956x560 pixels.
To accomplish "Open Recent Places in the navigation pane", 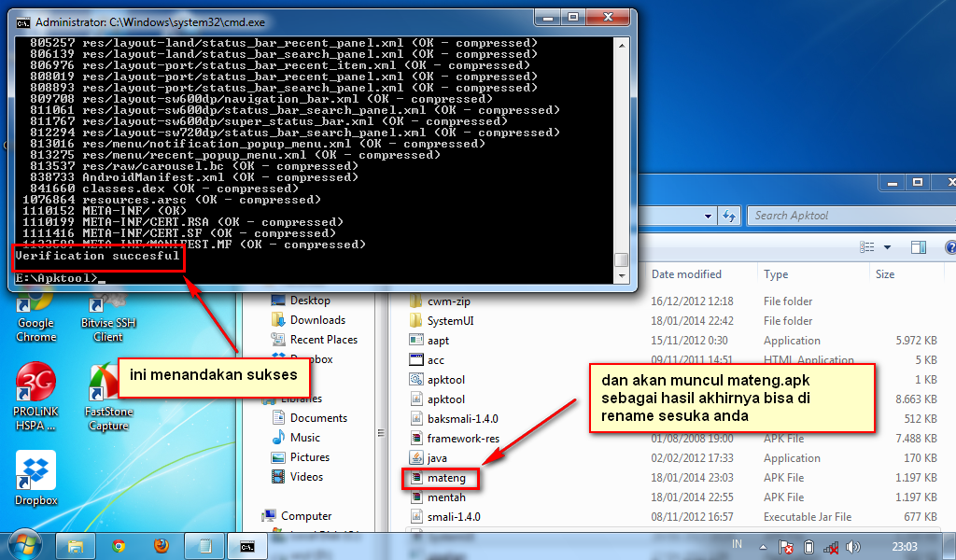I will point(321,339).
